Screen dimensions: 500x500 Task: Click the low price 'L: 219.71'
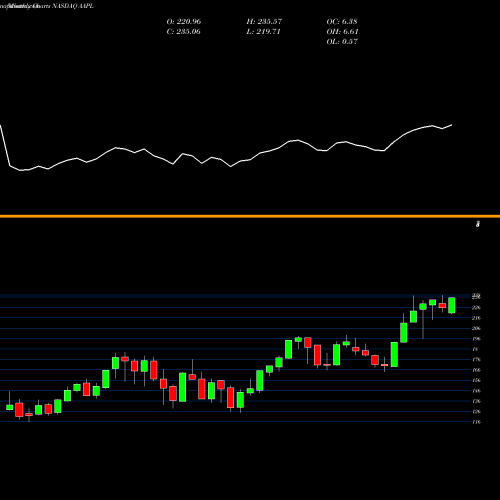263,31
